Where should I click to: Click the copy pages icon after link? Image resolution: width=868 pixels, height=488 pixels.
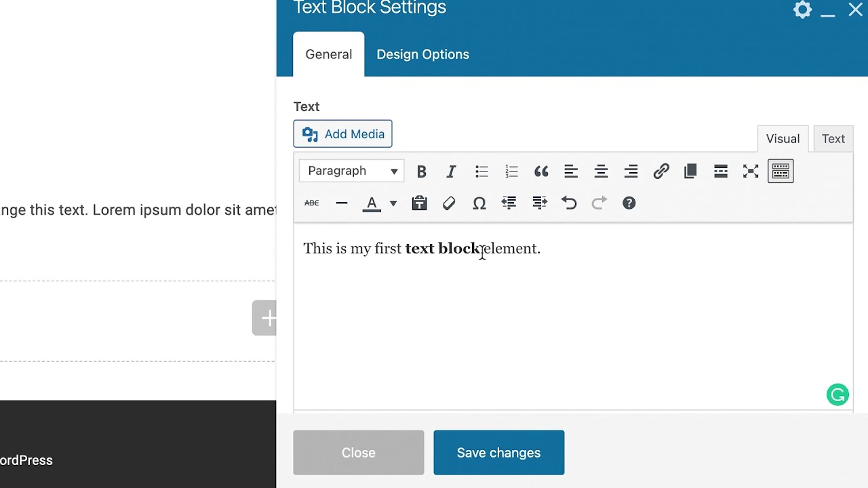point(691,171)
